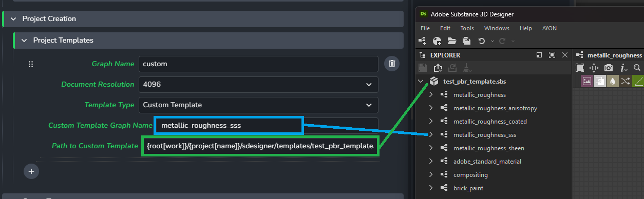The image size is (644, 199).
Task: Click the Path to Custom Template field
Action: coord(260,146)
